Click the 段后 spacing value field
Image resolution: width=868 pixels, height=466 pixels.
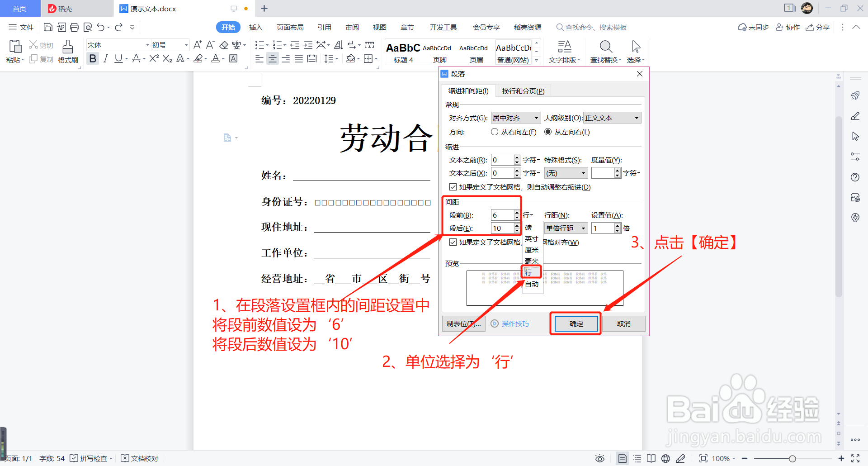point(502,228)
